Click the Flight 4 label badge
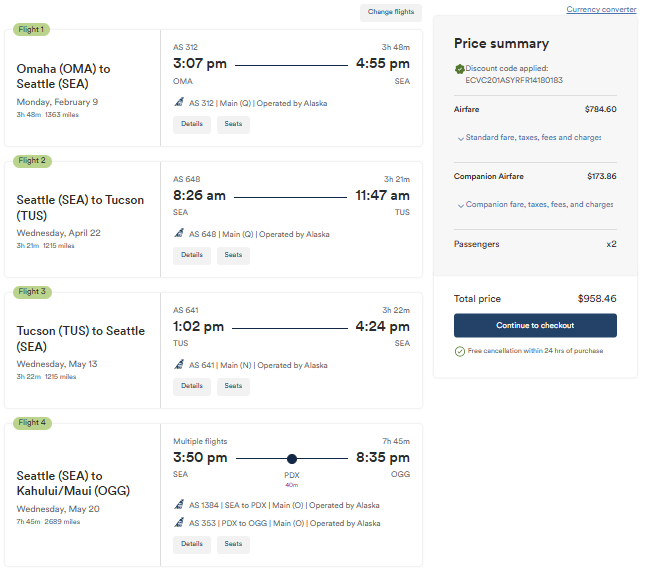 [x=32, y=423]
